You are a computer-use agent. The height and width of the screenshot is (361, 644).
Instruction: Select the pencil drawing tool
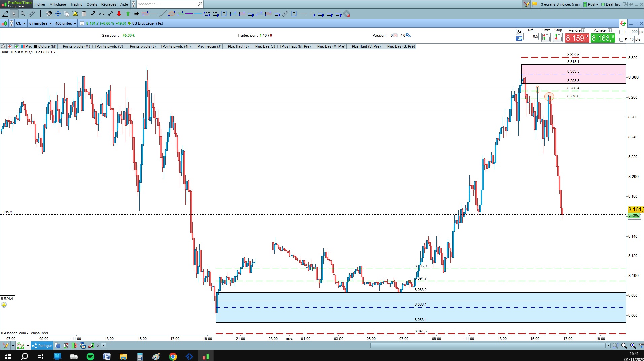pos(6,14)
